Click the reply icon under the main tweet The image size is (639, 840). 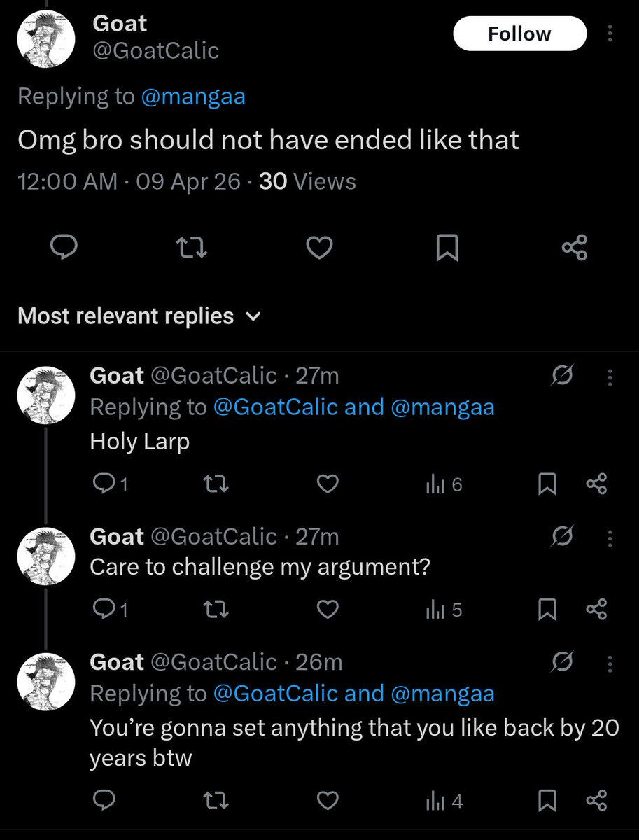64,248
